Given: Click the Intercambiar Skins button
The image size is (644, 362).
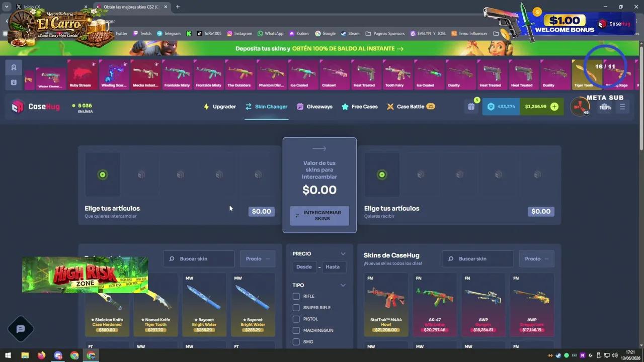Looking at the screenshot, I should pos(319,216).
